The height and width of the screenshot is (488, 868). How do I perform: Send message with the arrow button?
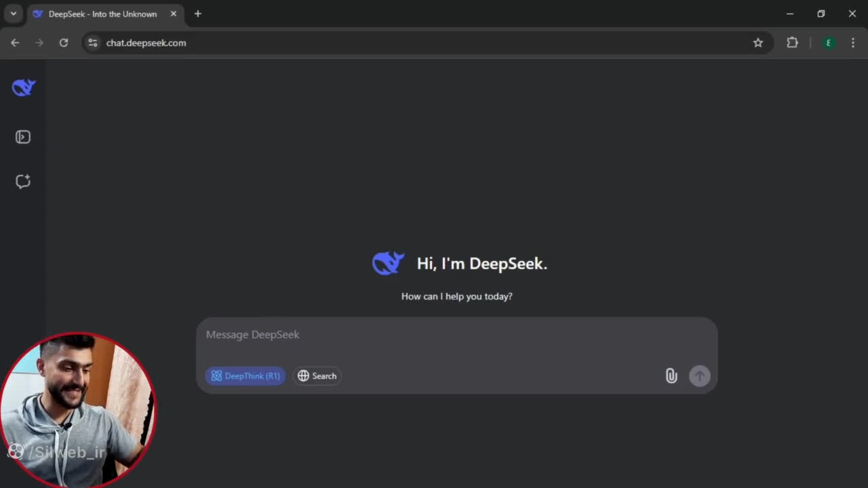700,375
